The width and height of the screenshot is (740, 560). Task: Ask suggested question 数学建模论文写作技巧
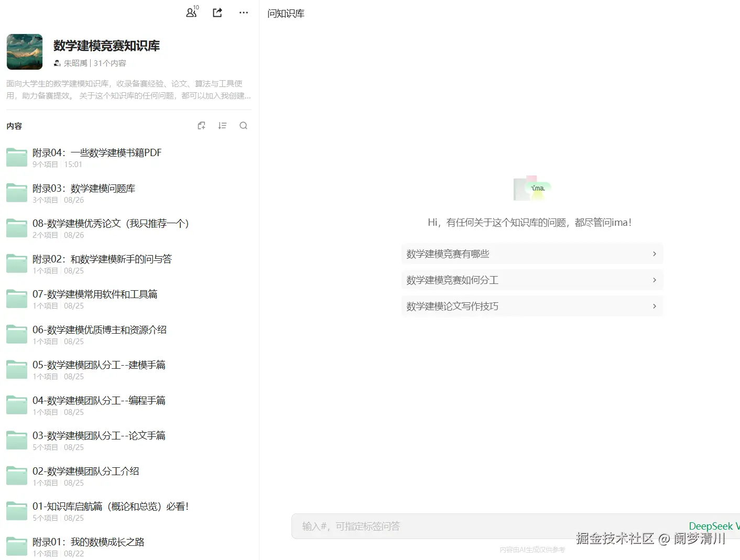coord(532,306)
